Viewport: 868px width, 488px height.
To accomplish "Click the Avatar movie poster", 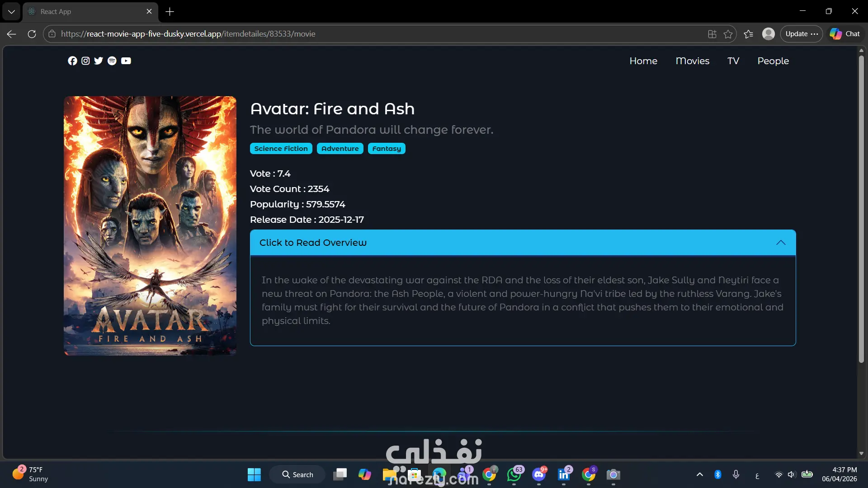I will [x=150, y=225].
